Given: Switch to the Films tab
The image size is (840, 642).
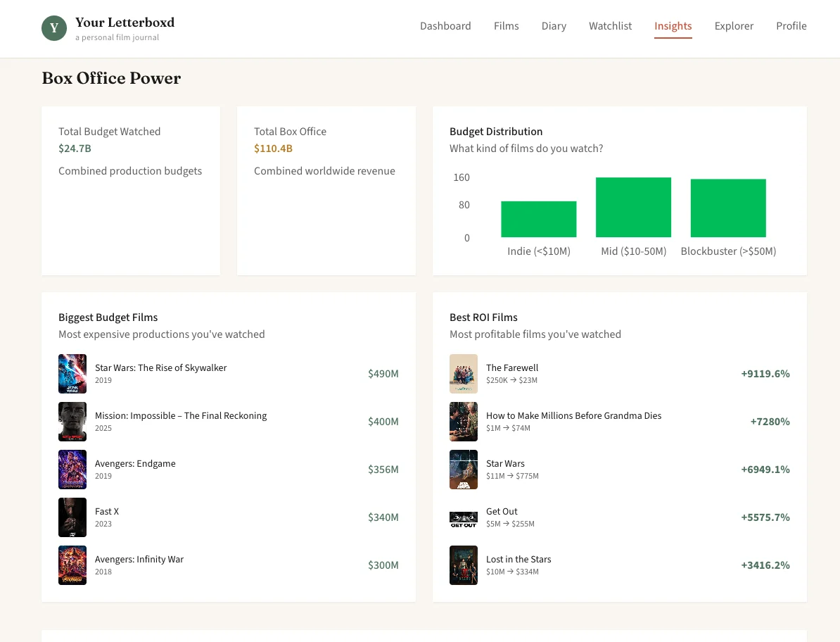Looking at the screenshot, I should [506, 26].
